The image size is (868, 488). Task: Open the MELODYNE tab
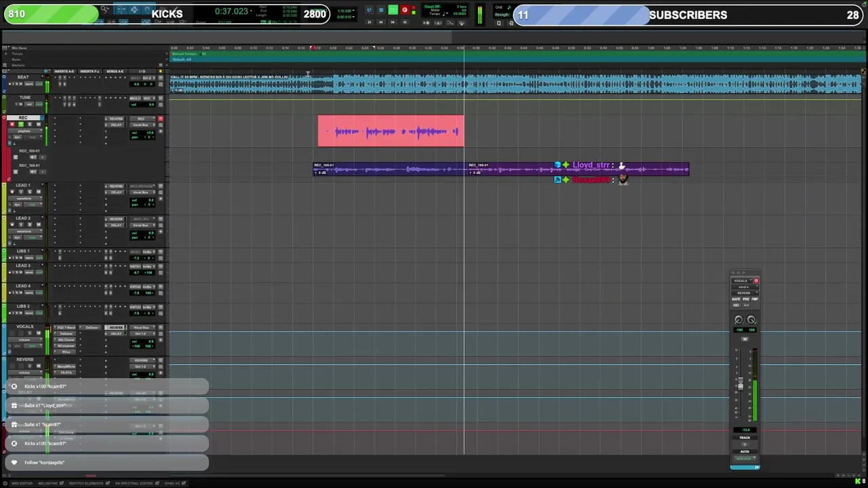pyautogui.click(x=50, y=483)
